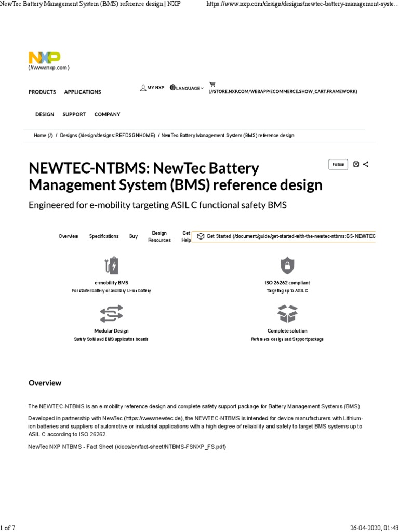Image resolution: width=399 pixels, height=532 pixels.
Task: Go to Designs breadcrumb link
Action: (108, 136)
